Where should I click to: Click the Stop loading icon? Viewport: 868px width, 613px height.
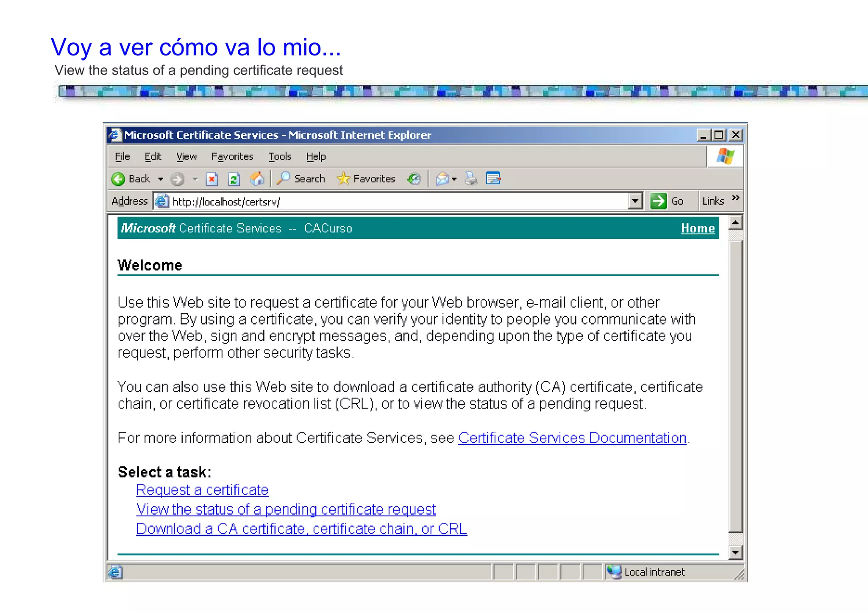[212, 179]
